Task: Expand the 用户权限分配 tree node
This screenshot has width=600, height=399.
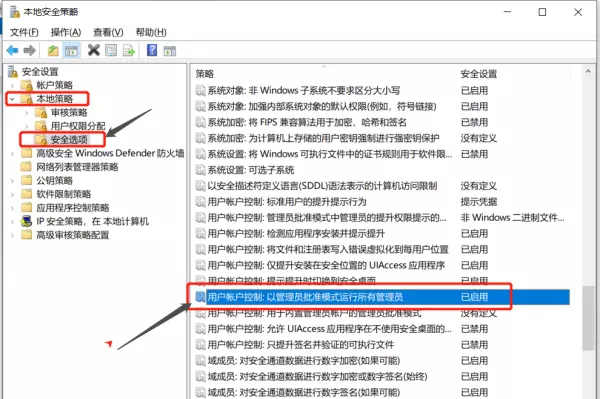Action: point(26,126)
